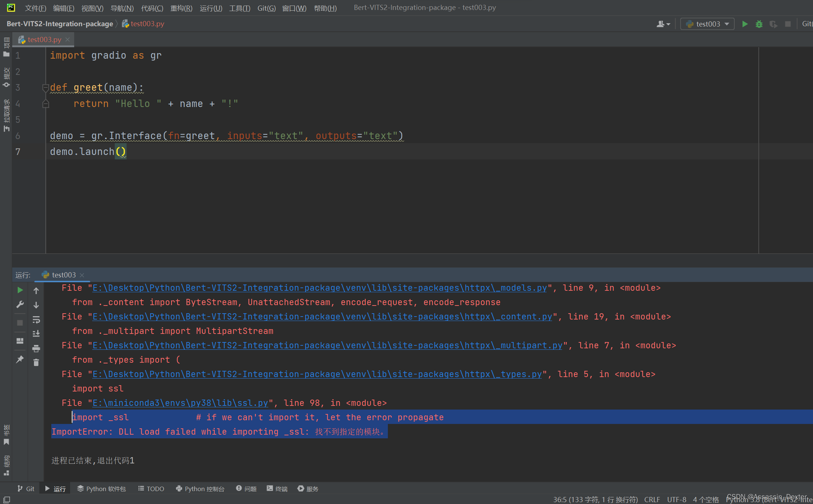Click the down arrow in Run panel
813x504 pixels.
36,305
